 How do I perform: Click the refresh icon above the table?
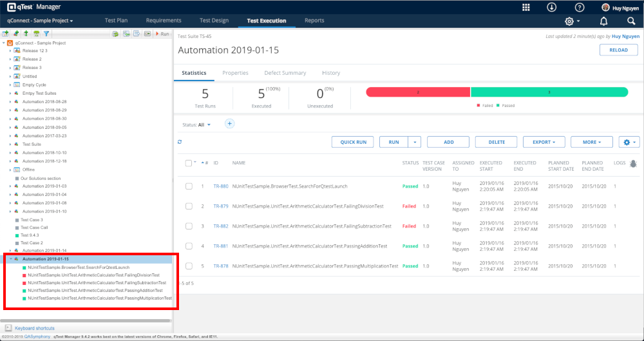[x=180, y=142]
